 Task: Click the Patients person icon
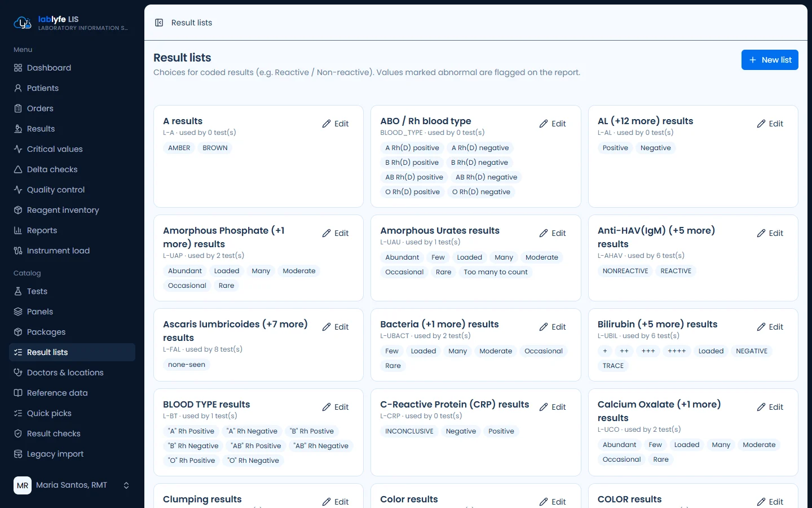pyautogui.click(x=18, y=88)
